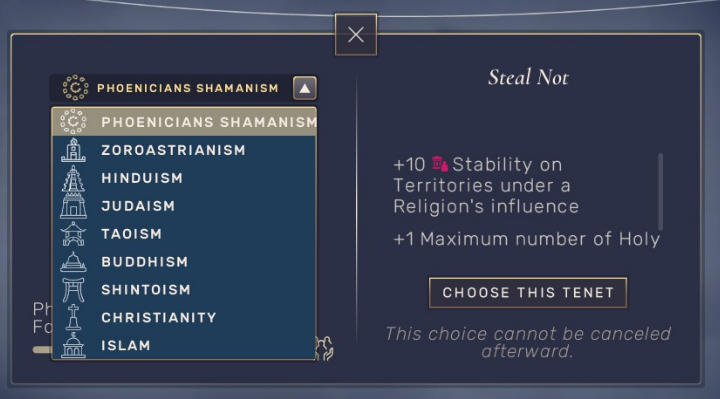720x399 pixels.
Task: Click the Zoroastrianism fire temple icon
Action: pos(73,150)
